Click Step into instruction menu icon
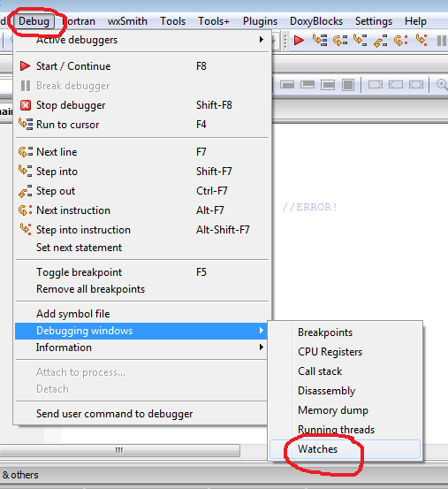This screenshot has height=489, width=448. (x=26, y=229)
